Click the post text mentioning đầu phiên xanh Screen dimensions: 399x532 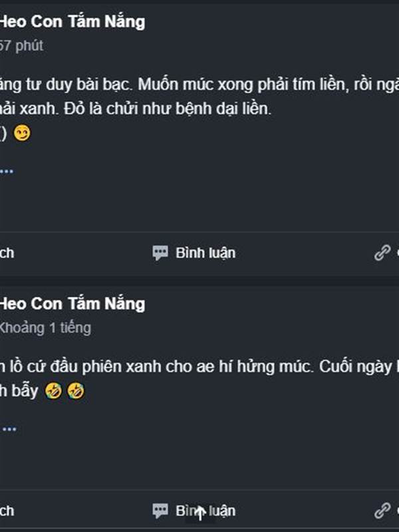[199, 367]
